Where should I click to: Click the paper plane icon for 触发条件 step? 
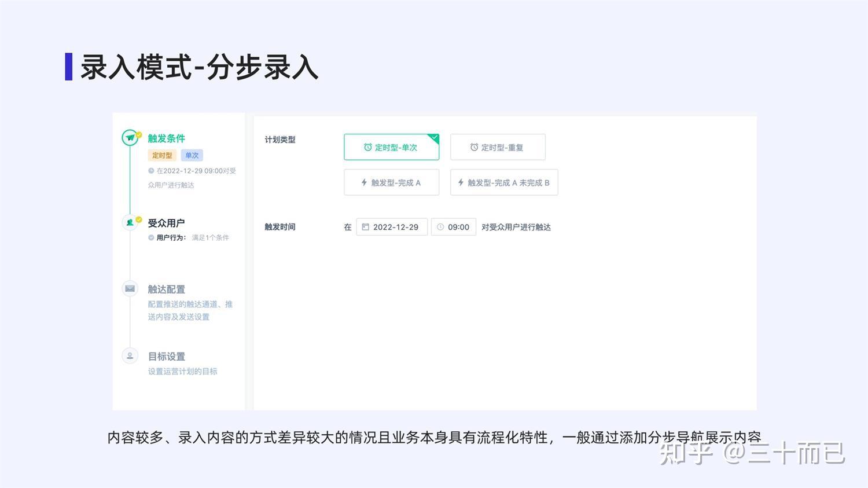coord(130,138)
